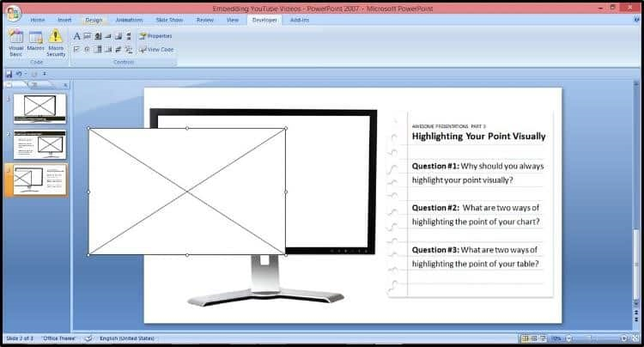Switch to Slide Sorter view icon
Image resolution: width=644 pixels, height=347 pixels.
coord(532,338)
